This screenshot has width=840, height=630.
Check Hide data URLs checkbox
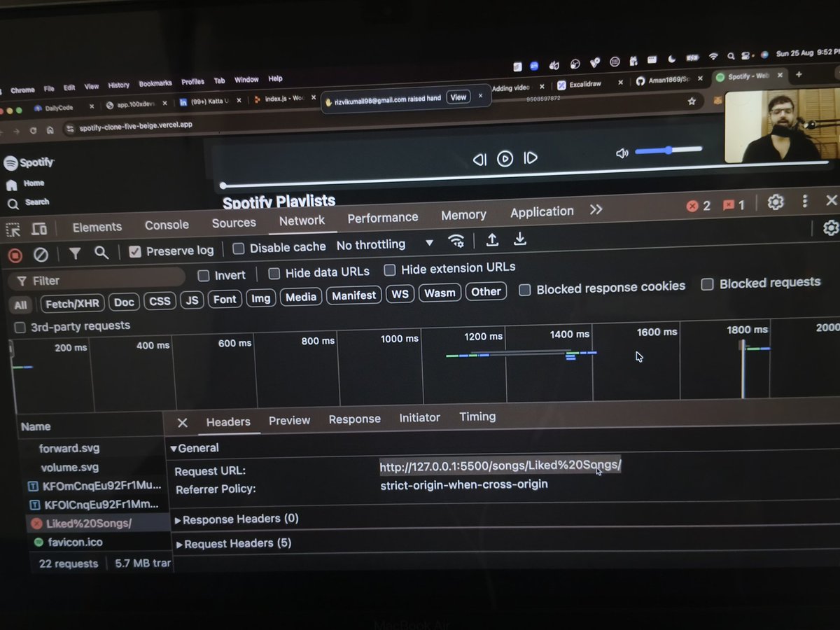(x=274, y=273)
